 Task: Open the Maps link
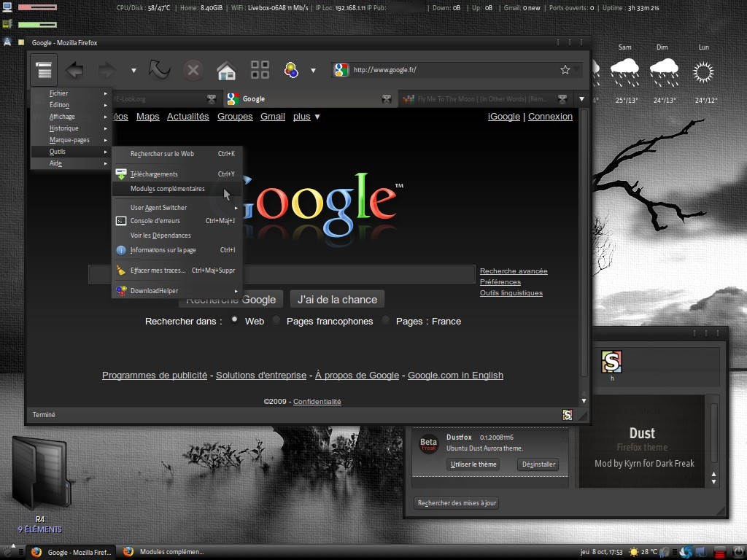[x=147, y=117]
